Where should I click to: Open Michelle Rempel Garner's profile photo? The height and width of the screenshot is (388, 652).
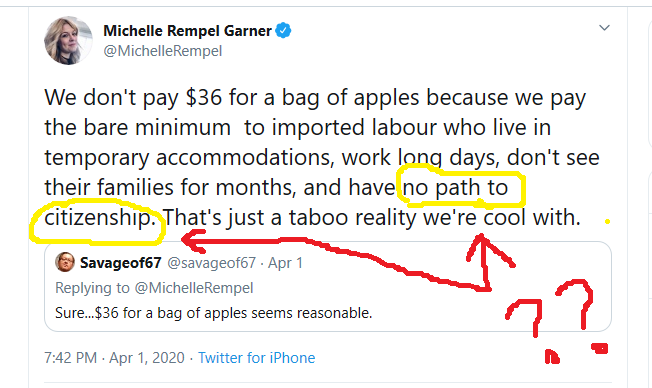(68, 40)
